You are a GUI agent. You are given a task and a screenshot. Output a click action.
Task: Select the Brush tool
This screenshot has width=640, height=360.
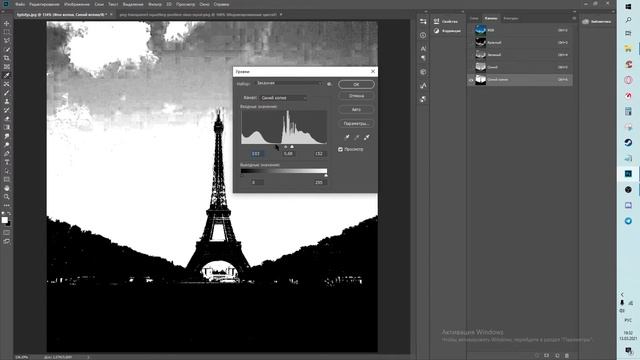pos(7,93)
